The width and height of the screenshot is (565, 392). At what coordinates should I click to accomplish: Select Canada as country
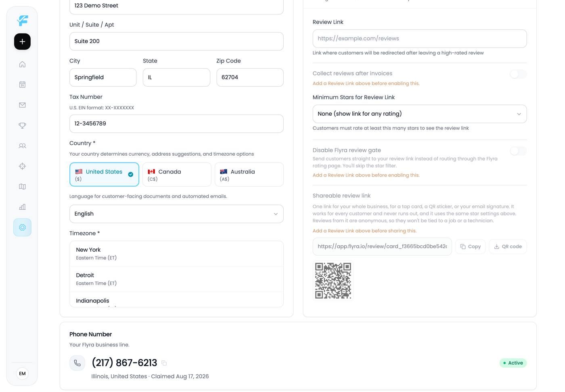pos(177,175)
